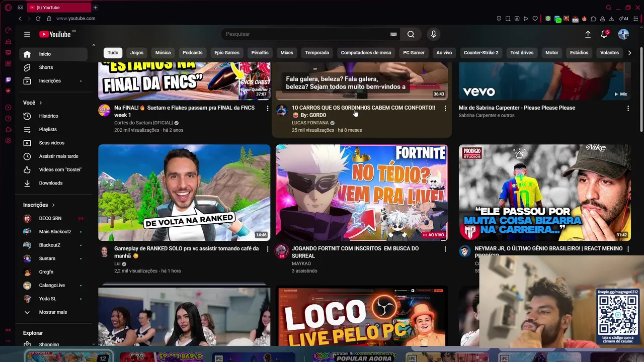644x362 pixels.
Task: Open the YouTube hamburger guide menu
Action: click(27, 34)
